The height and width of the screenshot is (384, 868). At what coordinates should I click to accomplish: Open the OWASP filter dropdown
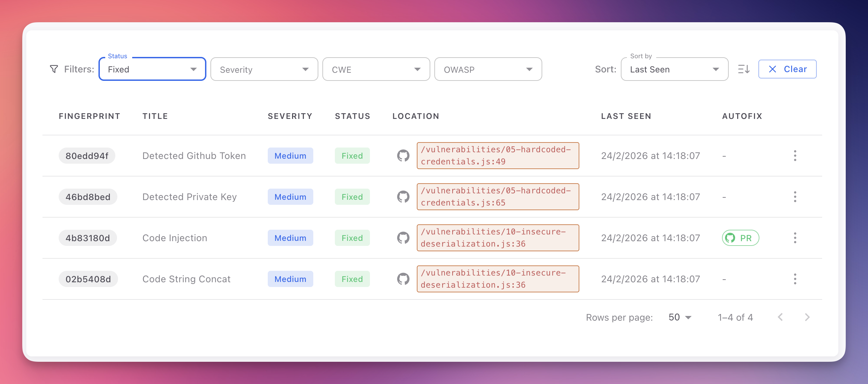[x=488, y=69]
